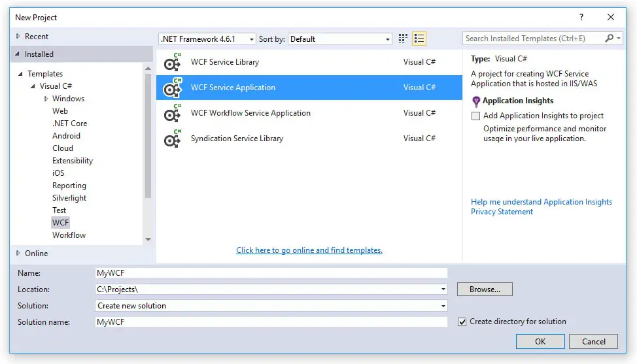The height and width of the screenshot is (364, 637).
Task: Switch to small icons grid view
Action: pos(403,39)
